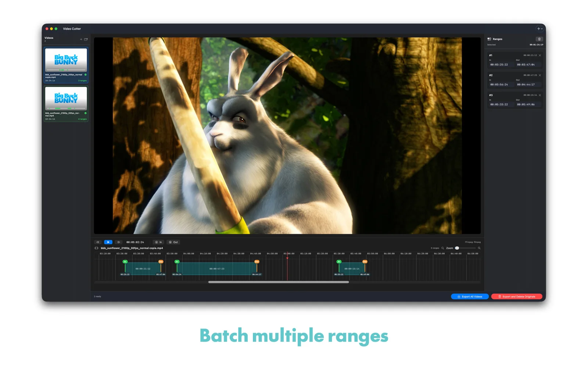
Task: Click the green In marker at 05:33:22
Action: [x=339, y=262]
